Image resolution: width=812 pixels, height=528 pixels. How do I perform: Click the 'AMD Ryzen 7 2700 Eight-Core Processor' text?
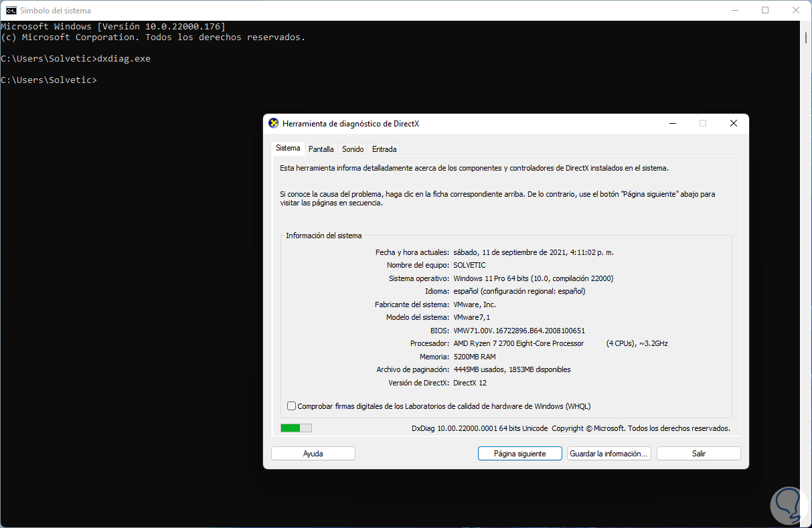(518, 343)
